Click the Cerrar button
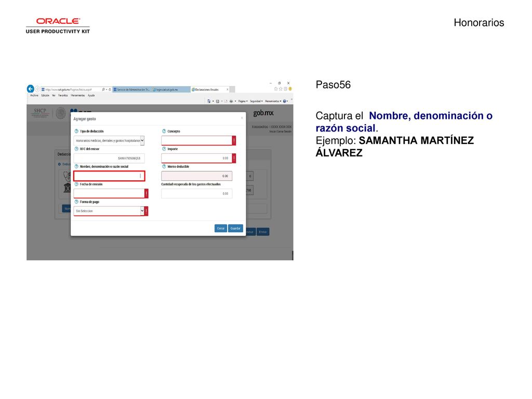Screen dimensions: 532x399 click(x=220, y=229)
